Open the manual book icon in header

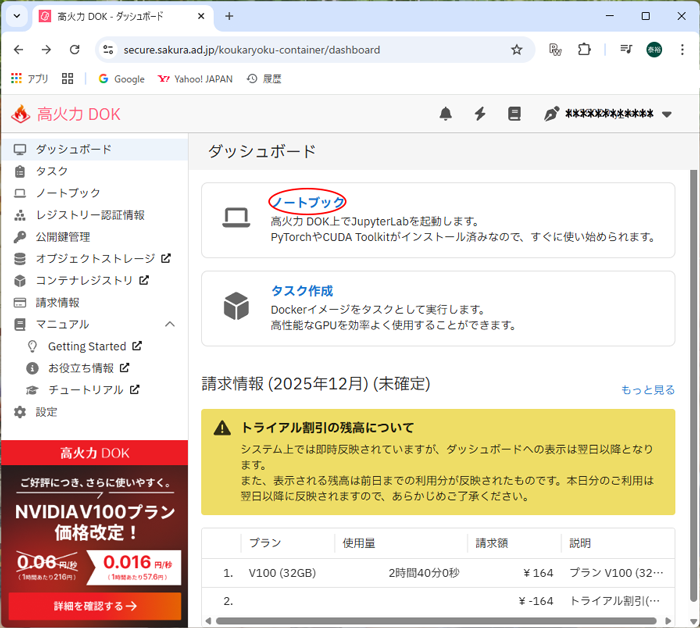coord(514,114)
